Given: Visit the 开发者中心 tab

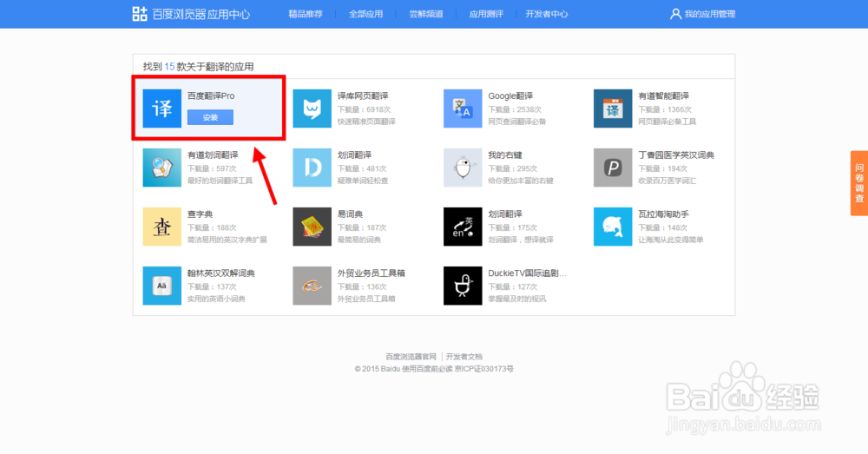Looking at the screenshot, I should pyautogui.click(x=546, y=14).
